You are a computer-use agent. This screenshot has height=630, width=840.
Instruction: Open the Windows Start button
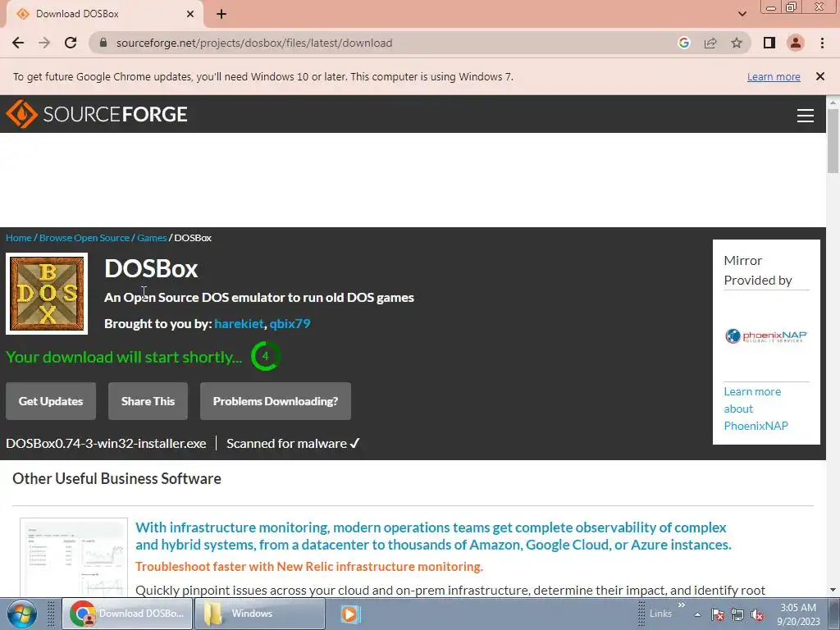click(x=21, y=614)
